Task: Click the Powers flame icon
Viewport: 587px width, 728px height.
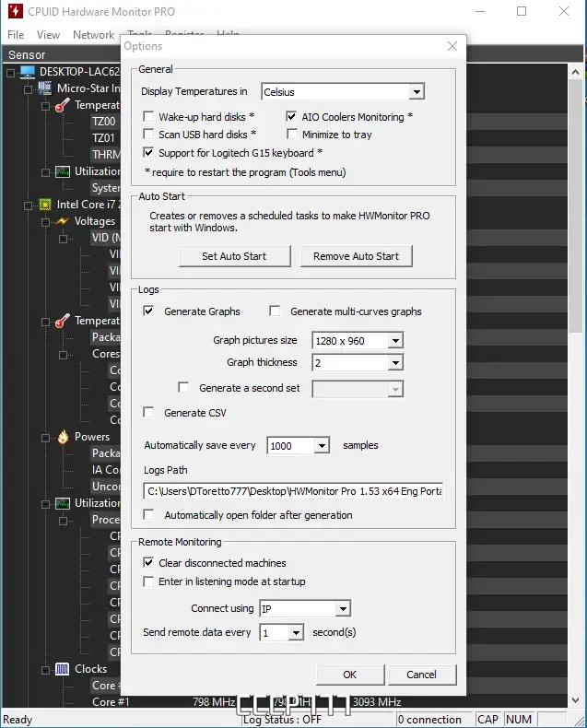Action: [x=62, y=437]
